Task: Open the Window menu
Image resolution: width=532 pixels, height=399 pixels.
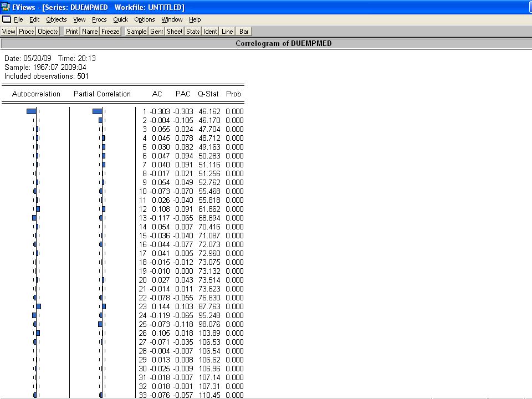Action: (x=172, y=19)
